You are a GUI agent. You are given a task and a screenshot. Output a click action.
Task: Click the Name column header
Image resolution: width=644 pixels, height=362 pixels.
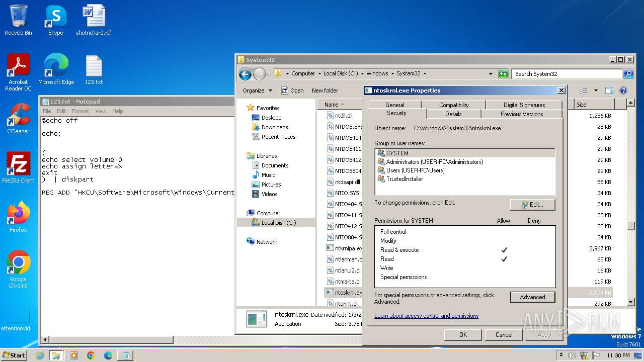click(340, 105)
